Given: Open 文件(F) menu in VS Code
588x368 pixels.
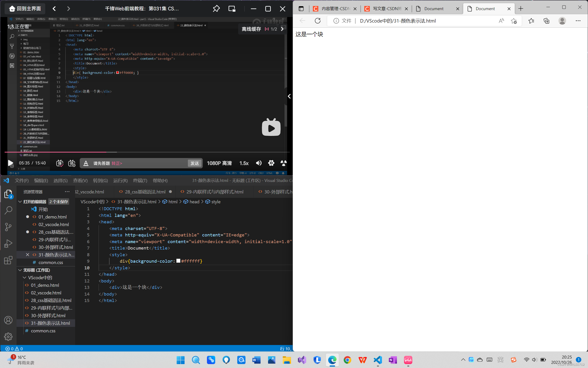Looking at the screenshot, I should (22, 181).
